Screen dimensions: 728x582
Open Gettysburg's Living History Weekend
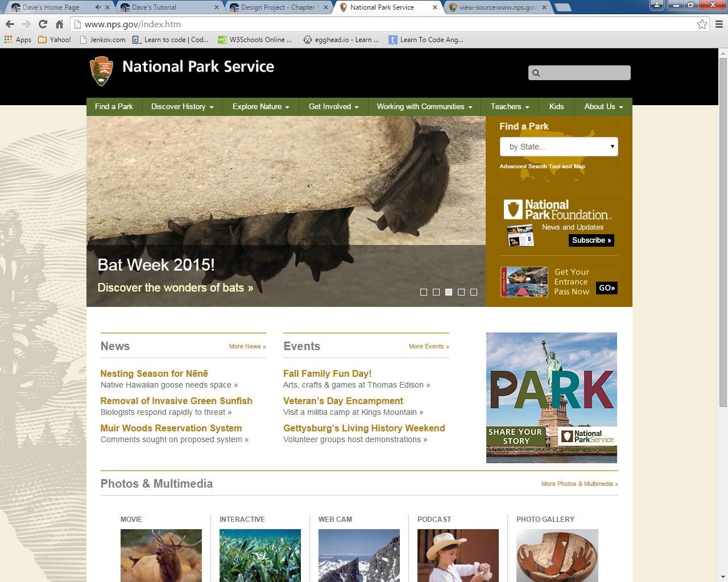[364, 428]
